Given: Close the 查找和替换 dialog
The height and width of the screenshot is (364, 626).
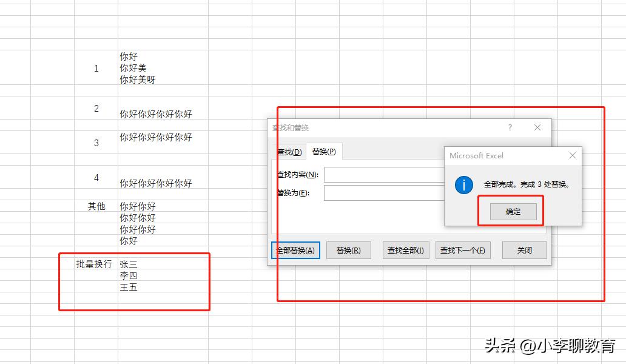Looking at the screenshot, I should tap(537, 127).
